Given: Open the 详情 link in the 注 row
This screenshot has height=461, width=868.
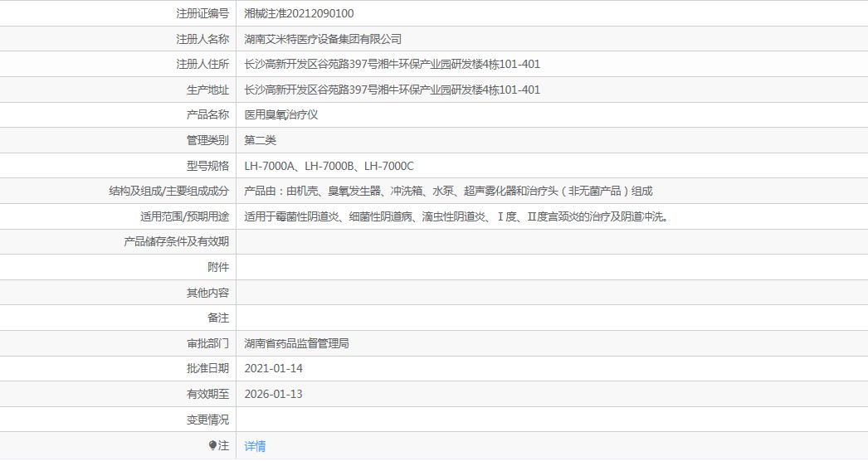Looking at the screenshot, I should (x=256, y=445).
